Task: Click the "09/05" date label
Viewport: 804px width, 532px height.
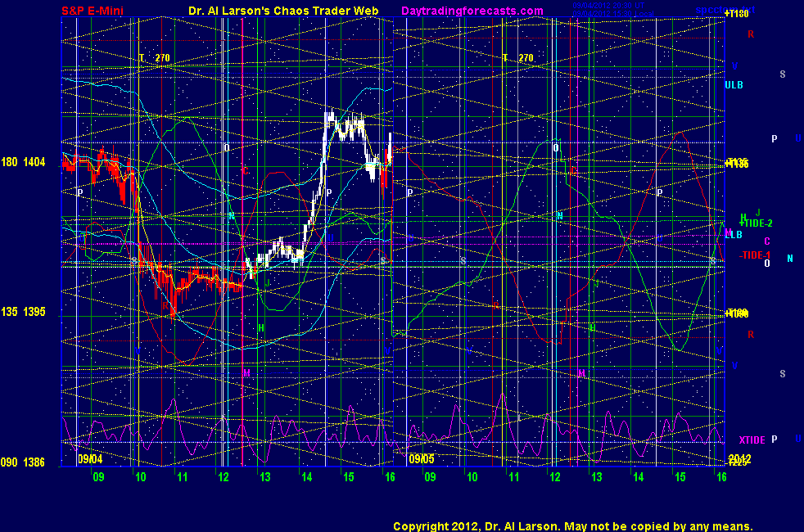Action: [x=422, y=458]
